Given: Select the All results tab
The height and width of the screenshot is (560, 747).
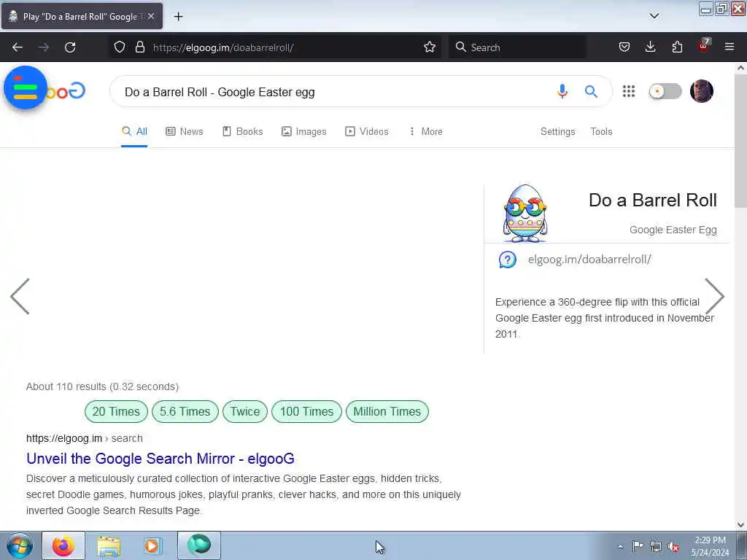Looking at the screenshot, I should pyautogui.click(x=134, y=131).
